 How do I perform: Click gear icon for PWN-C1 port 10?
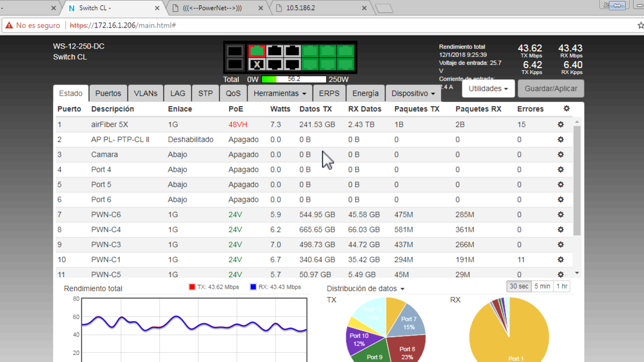pyautogui.click(x=560, y=259)
